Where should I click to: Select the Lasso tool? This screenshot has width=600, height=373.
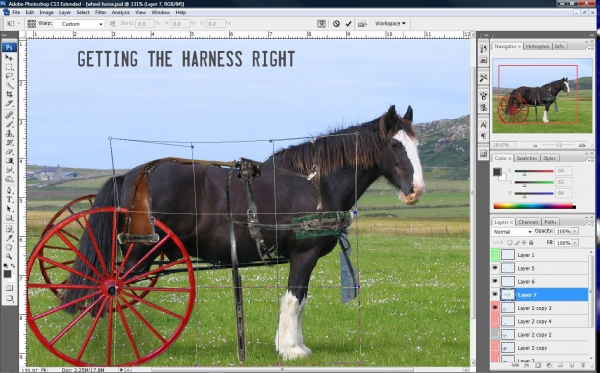click(x=9, y=76)
